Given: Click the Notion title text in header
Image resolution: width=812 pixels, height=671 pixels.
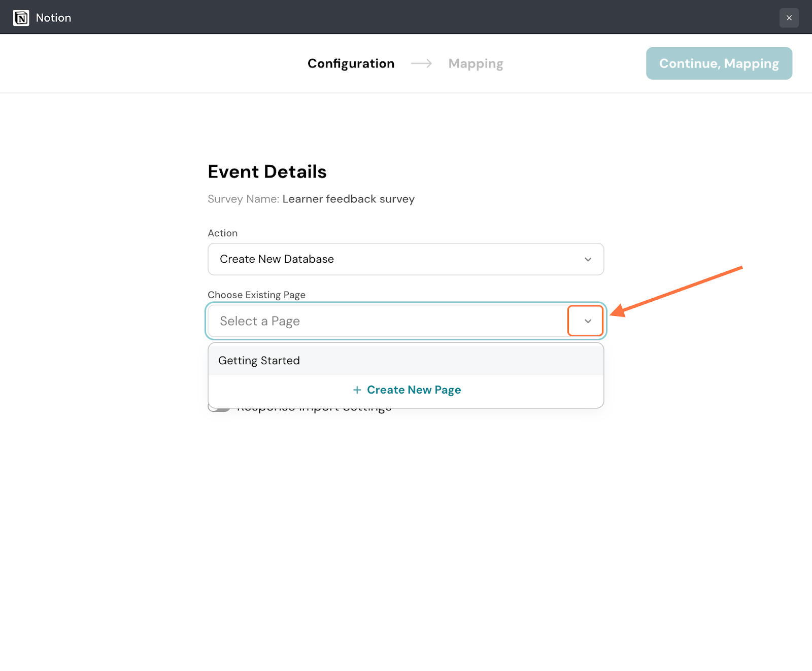Looking at the screenshot, I should tap(53, 18).
